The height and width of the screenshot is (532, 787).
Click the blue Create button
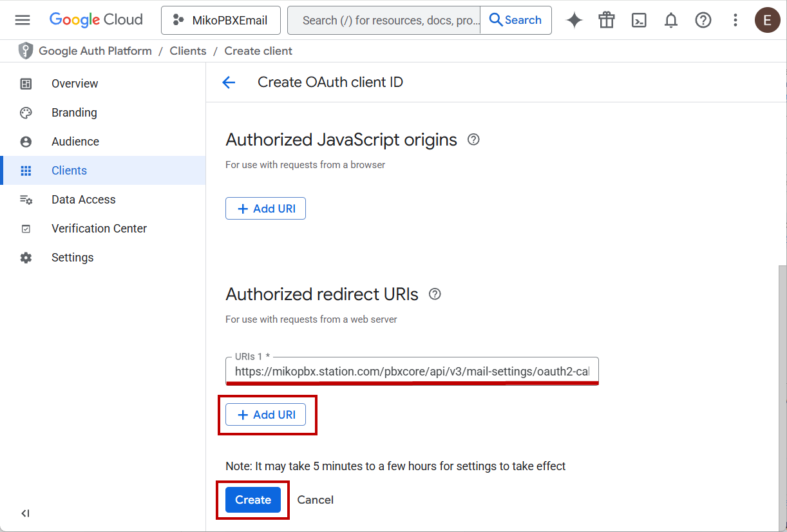[253, 500]
